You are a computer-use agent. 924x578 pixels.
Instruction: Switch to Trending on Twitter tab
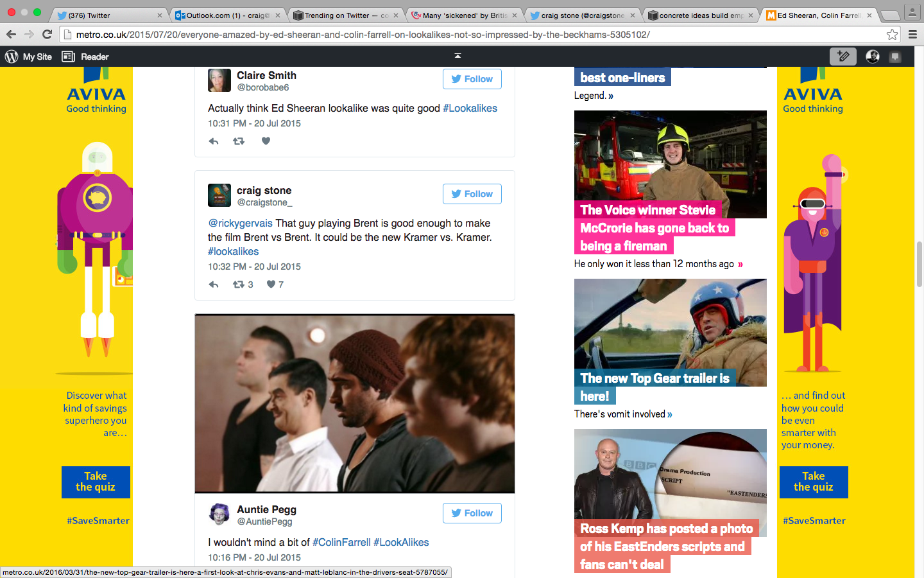click(346, 15)
